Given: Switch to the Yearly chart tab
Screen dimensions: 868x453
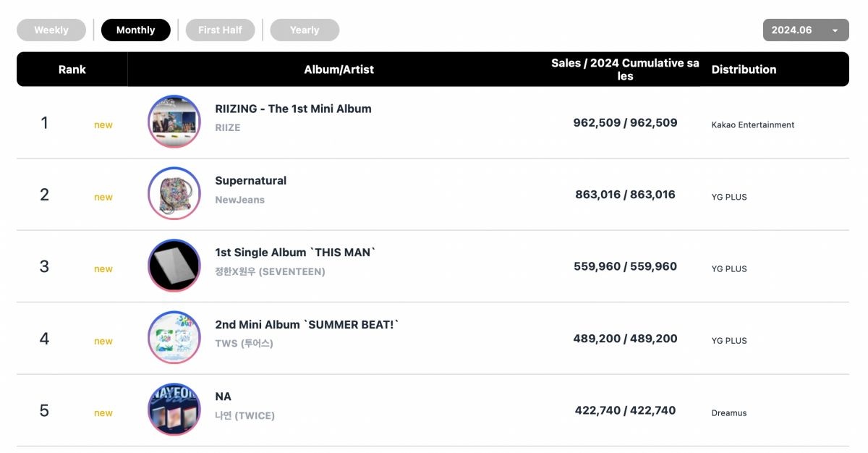Looking at the screenshot, I should [x=305, y=30].
